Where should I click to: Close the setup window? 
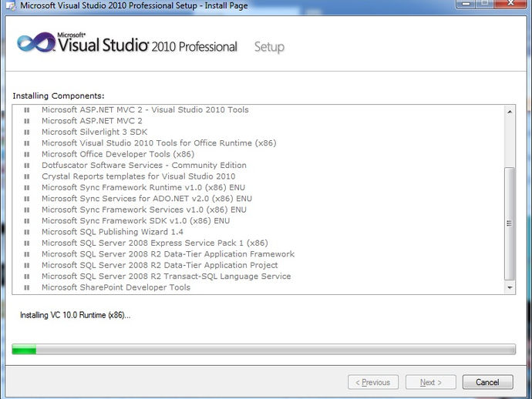[510, 3]
